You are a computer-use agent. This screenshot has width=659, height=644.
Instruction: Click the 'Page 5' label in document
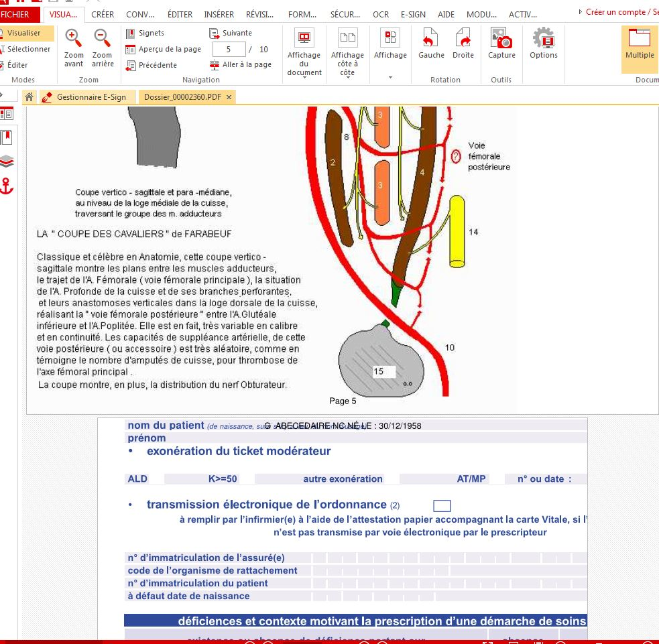[x=343, y=401]
